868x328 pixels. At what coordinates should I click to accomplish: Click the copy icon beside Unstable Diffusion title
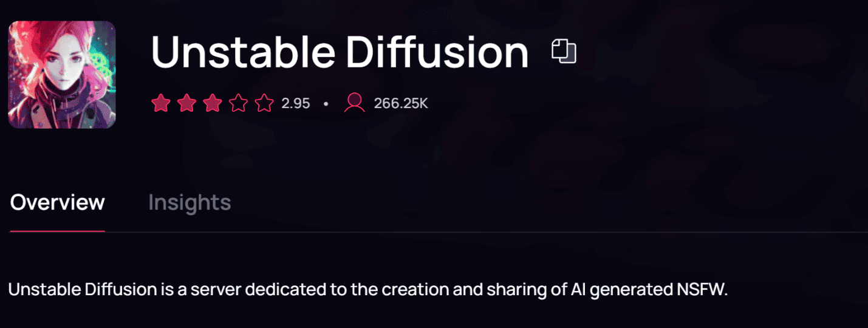[564, 51]
